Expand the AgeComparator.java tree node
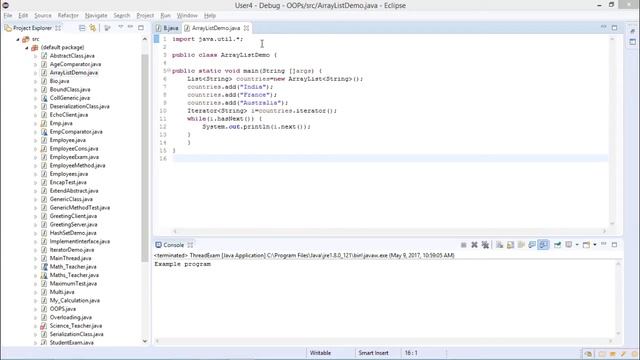Screen dimensions: 640x360 [x=36, y=64]
